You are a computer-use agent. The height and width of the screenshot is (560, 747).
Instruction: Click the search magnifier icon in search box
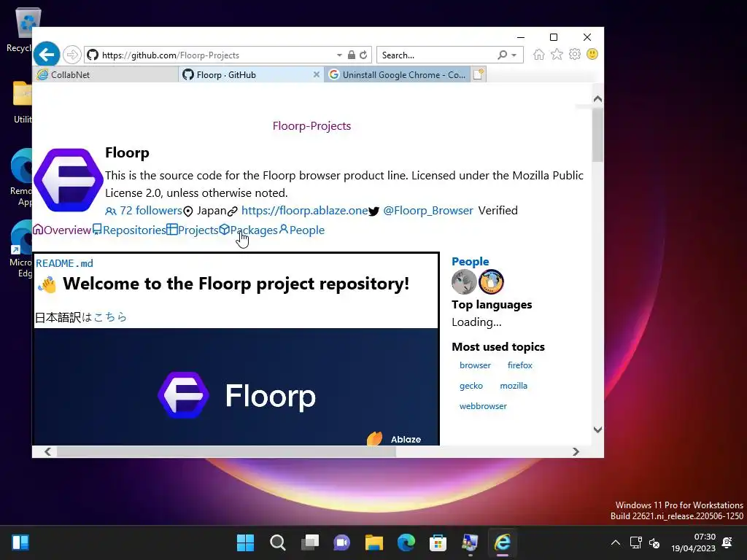coord(502,55)
